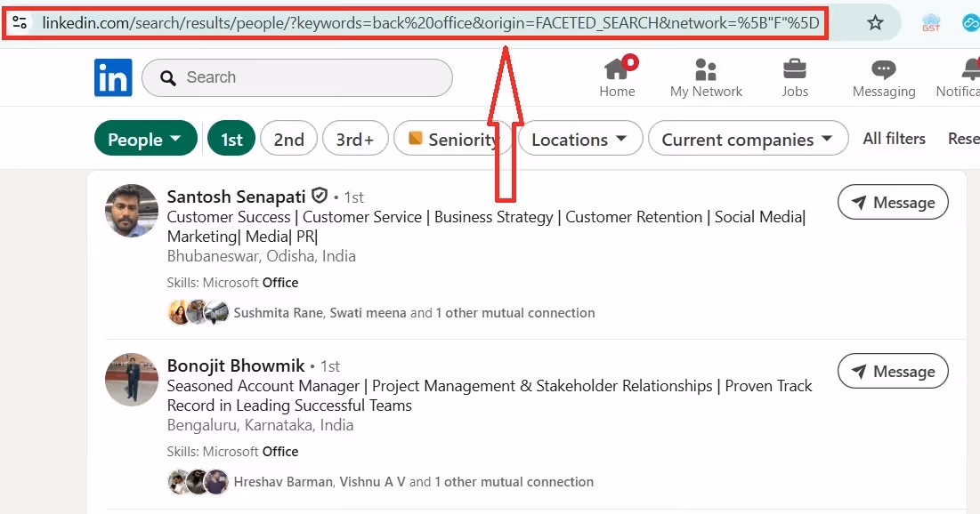Open the GST browser extension icon
Image resolution: width=980 pixels, height=514 pixels.
[x=931, y=23]
